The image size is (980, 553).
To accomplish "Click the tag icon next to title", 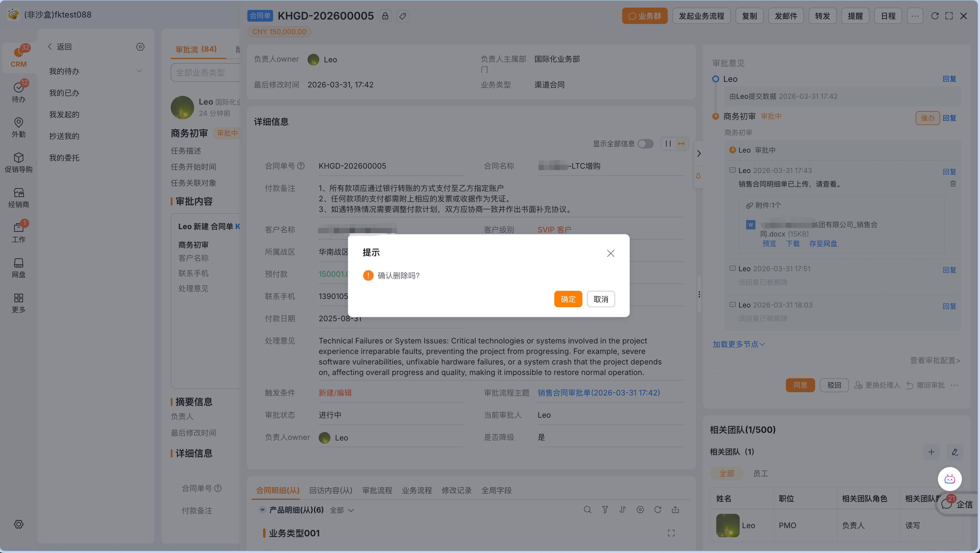I will pyautogui.click(x=403, y=16).
